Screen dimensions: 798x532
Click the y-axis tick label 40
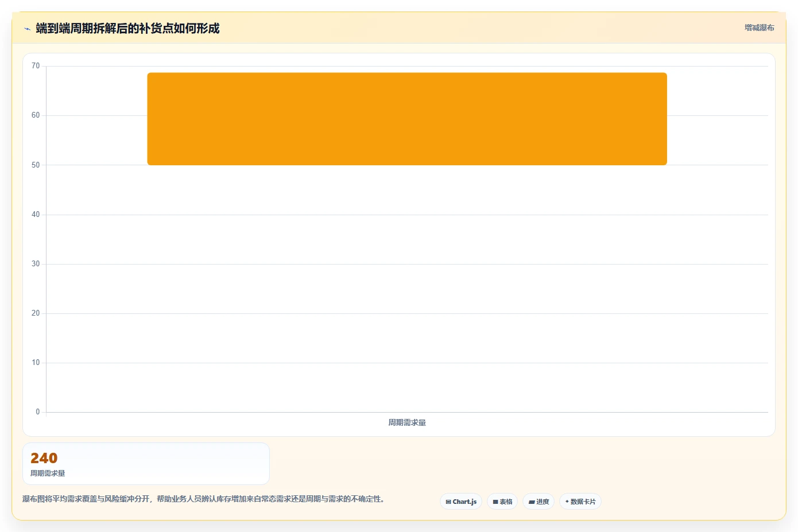click(x=36, y=215)
